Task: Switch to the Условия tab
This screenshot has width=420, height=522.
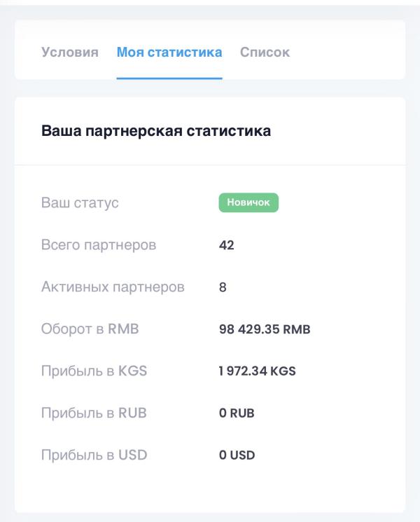Action: (70, 53)
